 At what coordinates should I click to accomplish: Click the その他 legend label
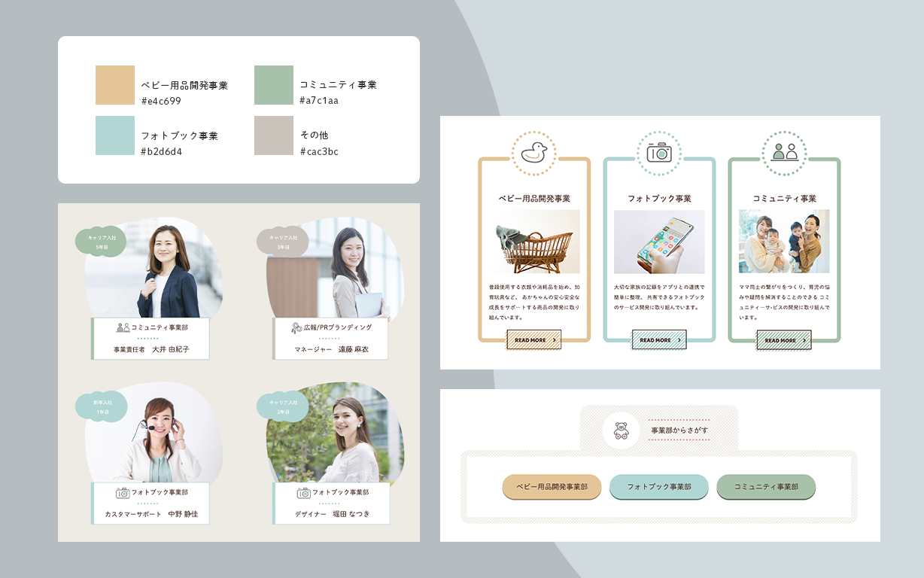pyautogui.click(x=314, y=135)
